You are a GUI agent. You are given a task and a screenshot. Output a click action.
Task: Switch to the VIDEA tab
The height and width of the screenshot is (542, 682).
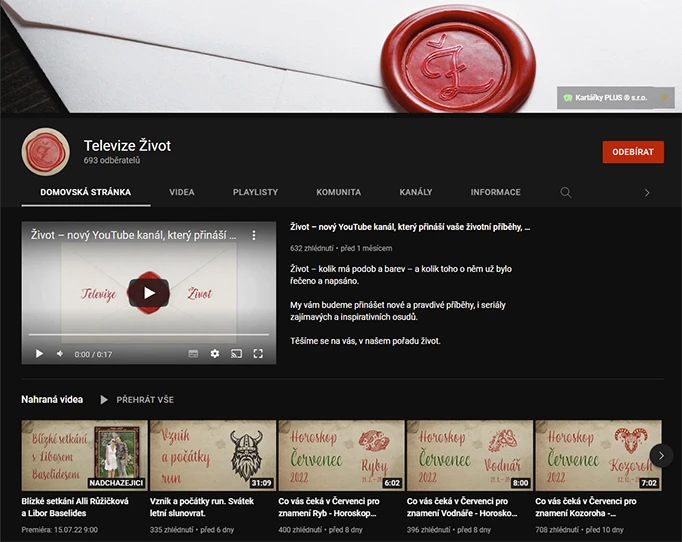(x=182, y=192)
